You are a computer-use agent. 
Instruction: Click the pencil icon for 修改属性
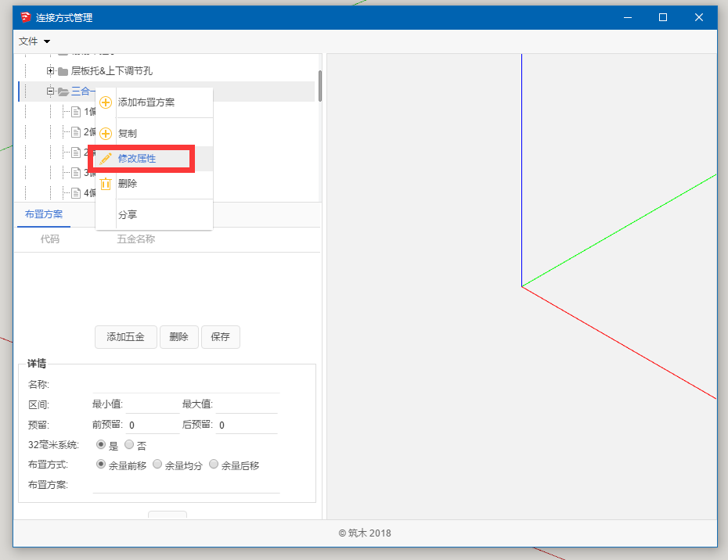click(x=106, y=159)
